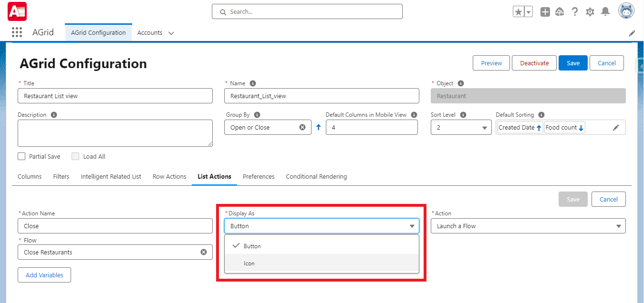
Task: Switch to the Columns tab
Action: point(30,176)
